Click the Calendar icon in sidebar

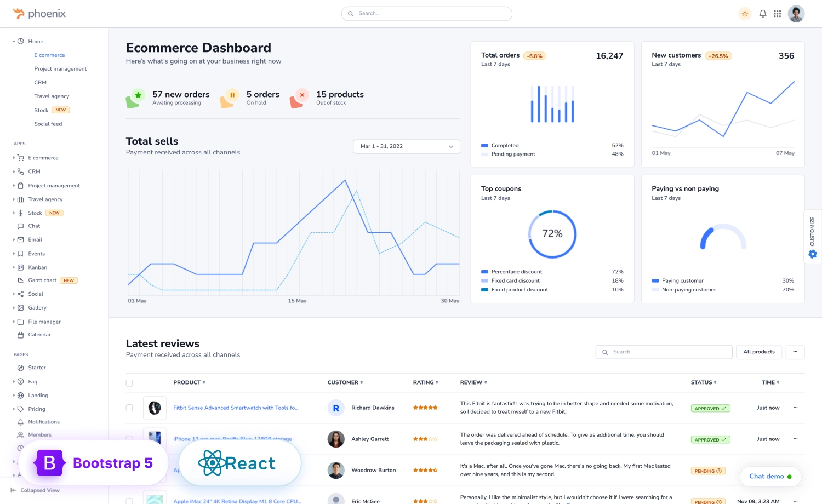pyautogui.click(x=21, y=335)
